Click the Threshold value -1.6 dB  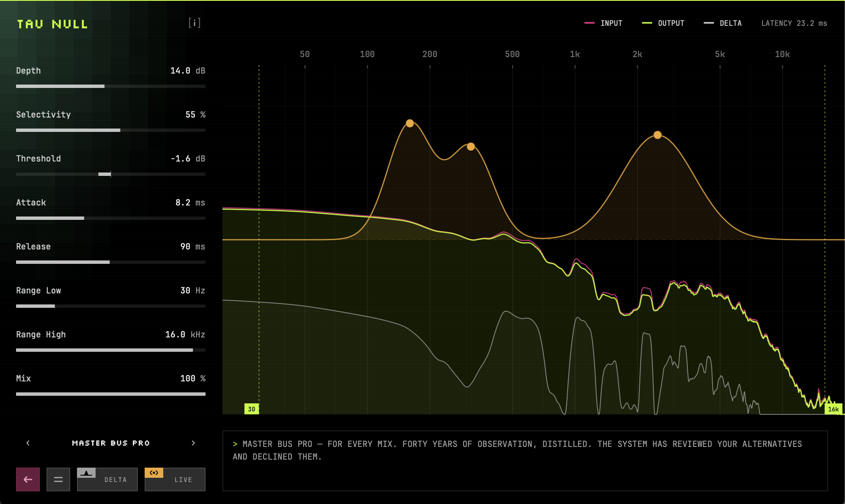[188, 159]
